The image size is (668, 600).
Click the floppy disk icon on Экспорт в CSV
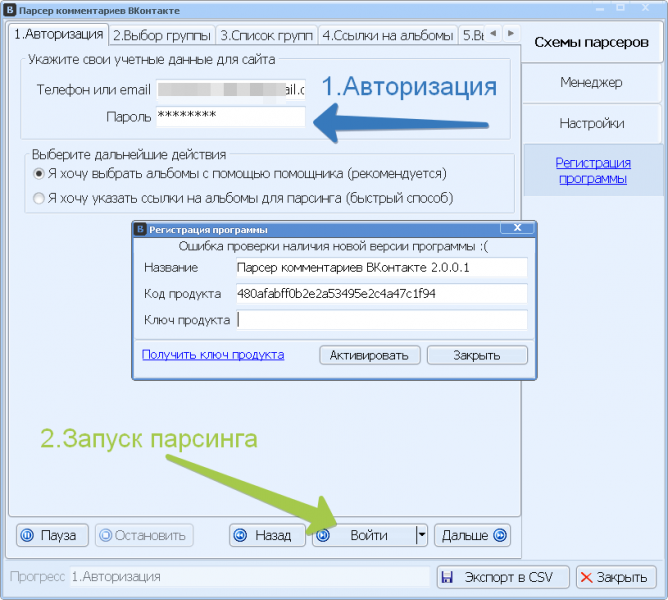[447, 577]
